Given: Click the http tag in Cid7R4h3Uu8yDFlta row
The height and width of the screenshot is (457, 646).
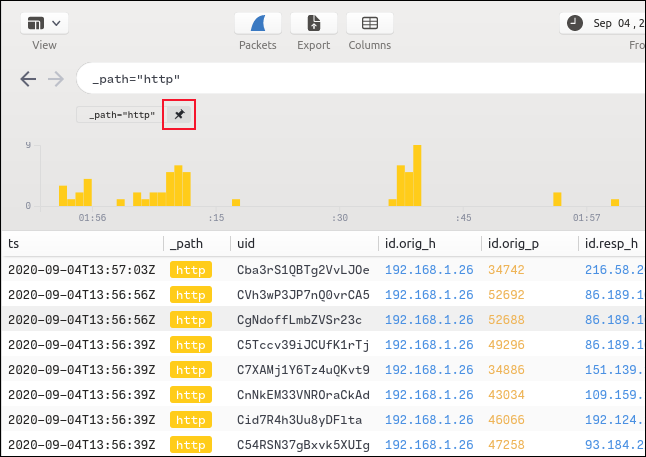Looking at the screenshot, I should tap(191, 420).
